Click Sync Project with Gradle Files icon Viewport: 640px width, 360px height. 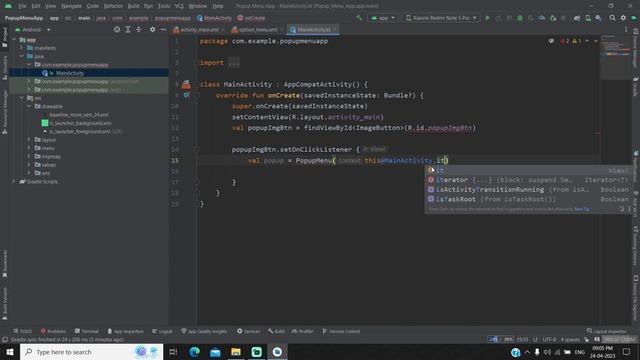577,18
